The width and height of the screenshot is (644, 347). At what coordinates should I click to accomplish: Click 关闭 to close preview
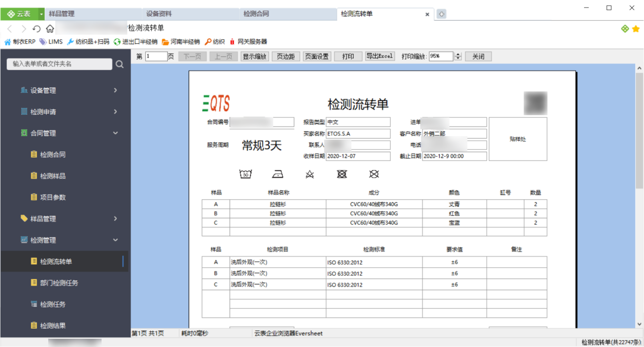(x=478, y=56)
